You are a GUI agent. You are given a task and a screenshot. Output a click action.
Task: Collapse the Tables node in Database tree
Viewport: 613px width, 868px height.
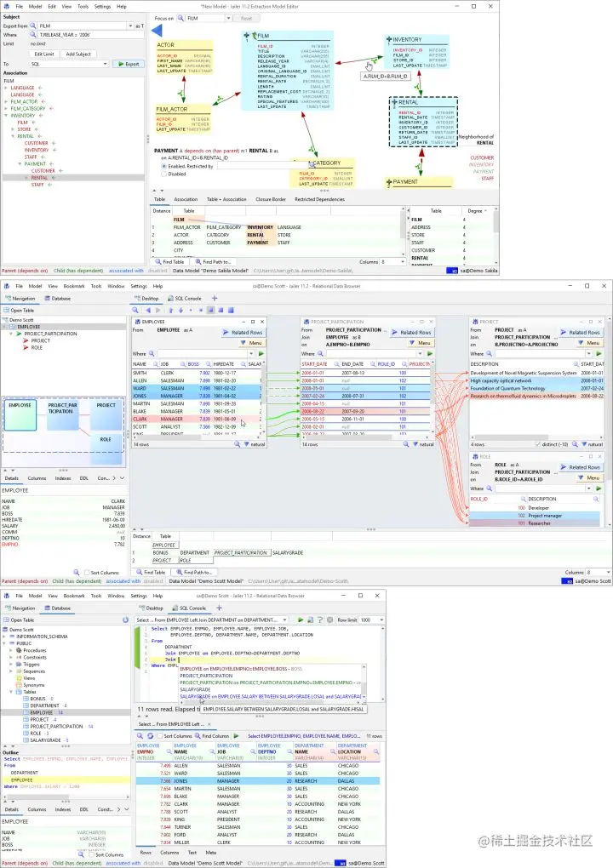coord(12,692)
